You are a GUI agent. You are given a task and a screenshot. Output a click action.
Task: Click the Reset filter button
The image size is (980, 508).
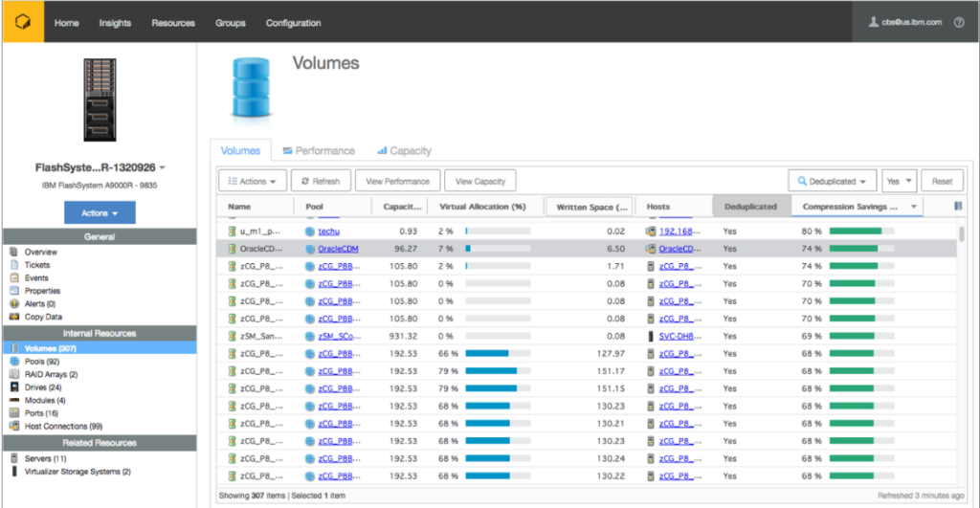[x=942, y=181]
